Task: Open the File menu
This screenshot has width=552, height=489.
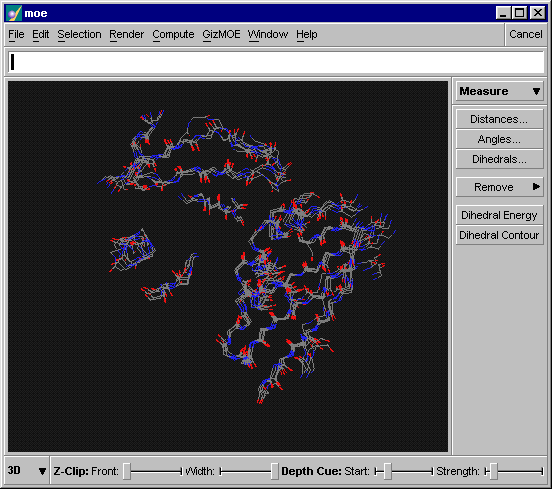Action: coord(16,35)
